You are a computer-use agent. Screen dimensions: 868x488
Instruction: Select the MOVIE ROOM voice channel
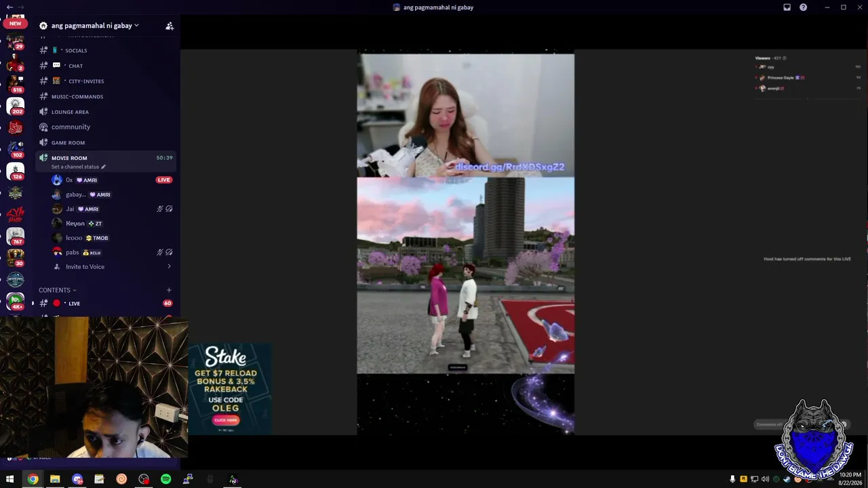(x=106, y=161)
